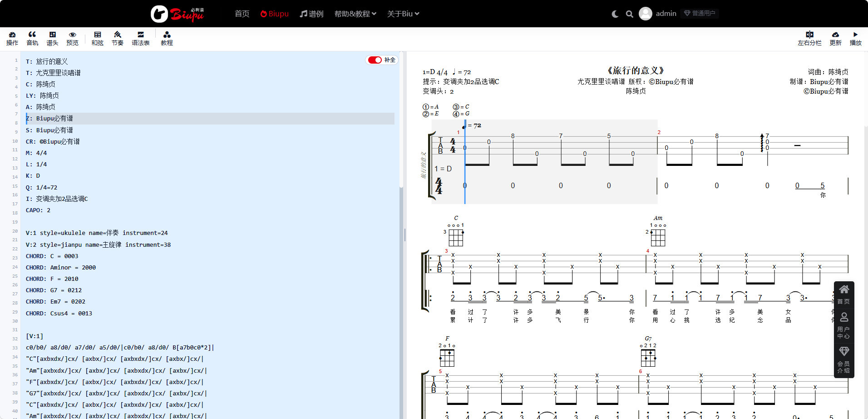Open the 节奏 rhythm tool

118,39
